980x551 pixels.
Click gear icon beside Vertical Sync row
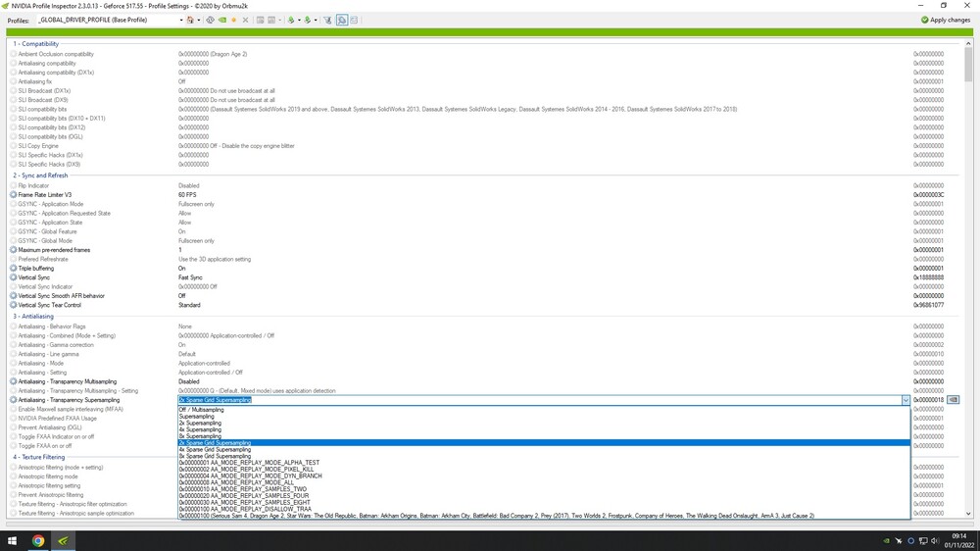13,277
